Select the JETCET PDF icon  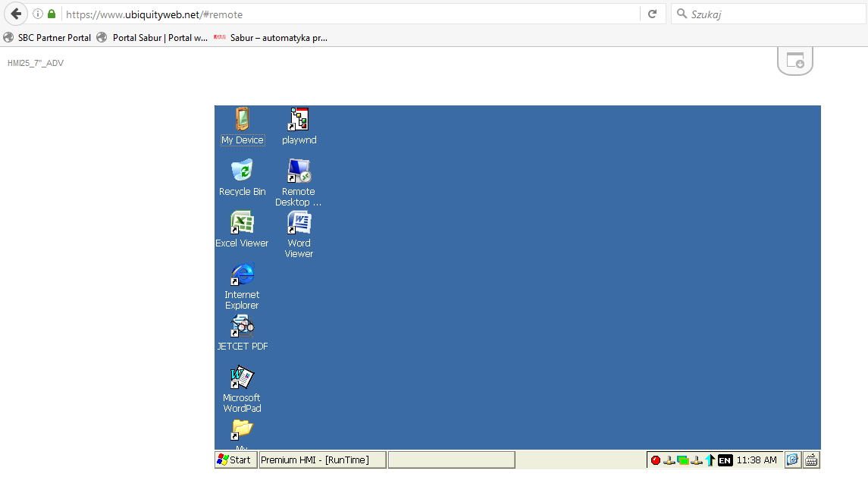[x=242, y=325]
